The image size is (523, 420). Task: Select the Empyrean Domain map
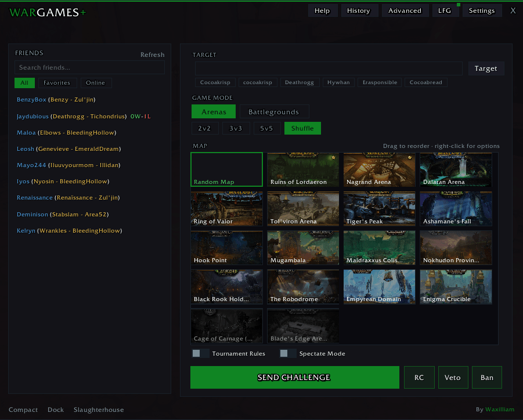point(379,287)
